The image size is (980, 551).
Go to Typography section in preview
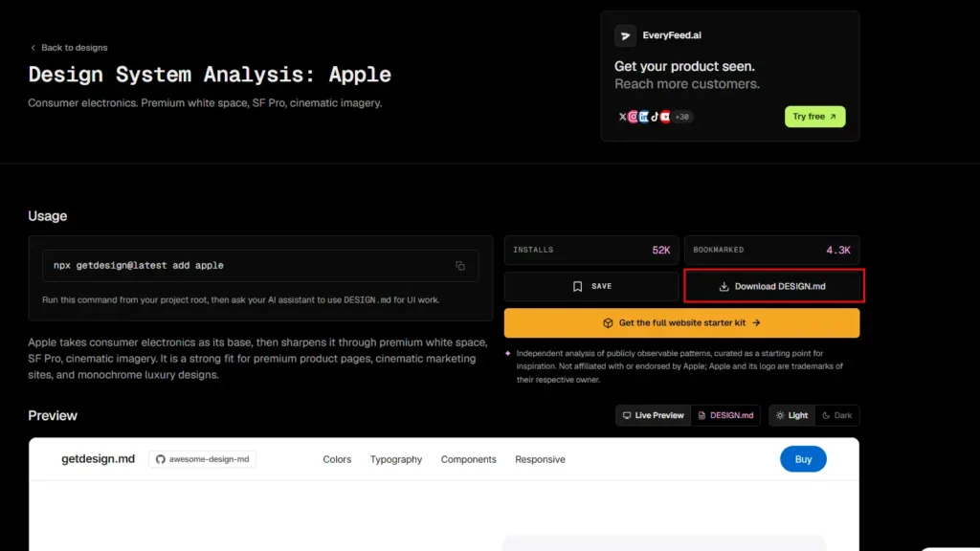point(396,459)
